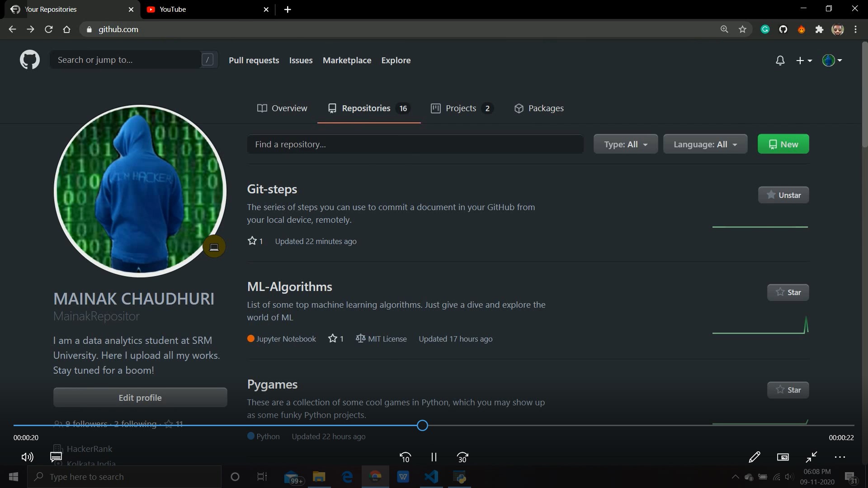Screen dimensions: 868x488
Task: Switch to the Projects tab
Action: (461, 108)
